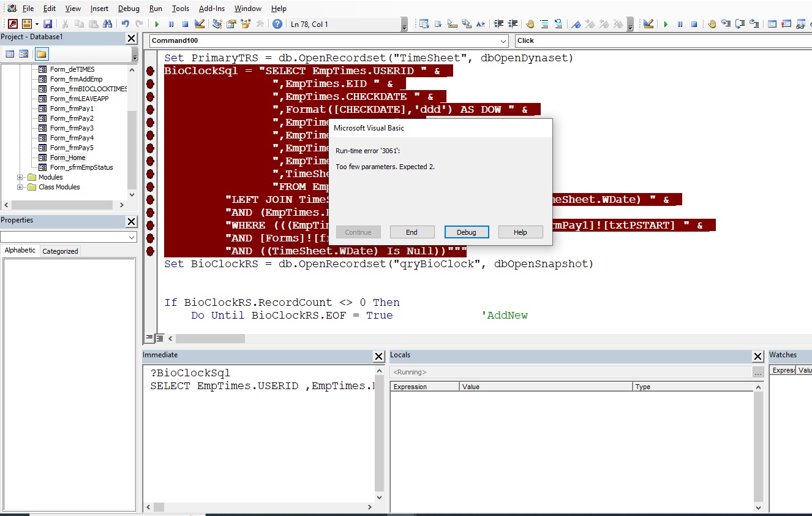This screenshot has height=516, width=812.
Task: Toggle Folders in the Project panel
Action: pyautogui.click(x=41, y=54)
